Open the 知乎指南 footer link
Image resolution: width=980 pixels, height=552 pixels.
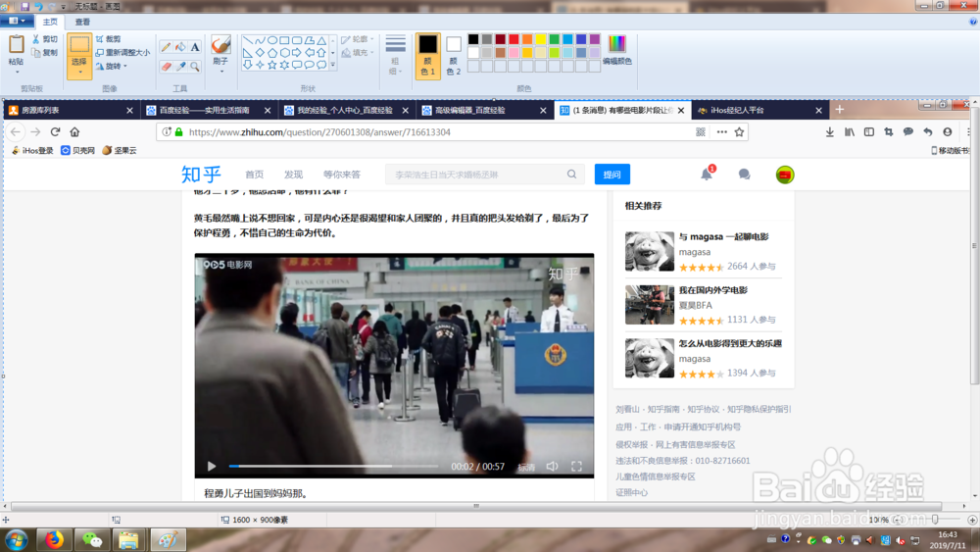point(663,410)
